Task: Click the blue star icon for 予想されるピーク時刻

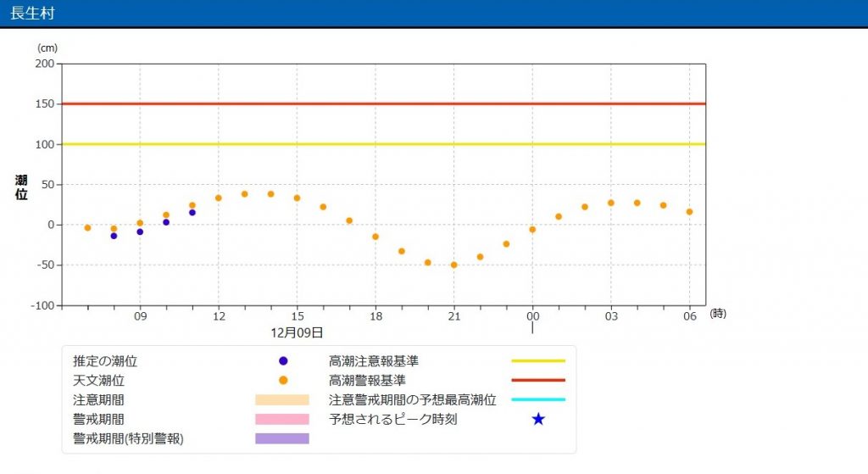Action: (538, 419)
